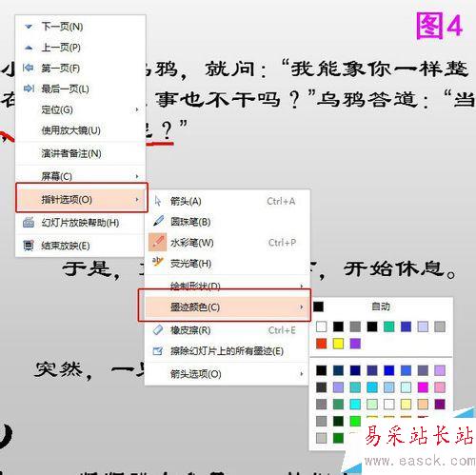Click the previous page up-arrow icon
This screenshot has height=475, width=476.
pyautogui.click(x=29, y=48)
